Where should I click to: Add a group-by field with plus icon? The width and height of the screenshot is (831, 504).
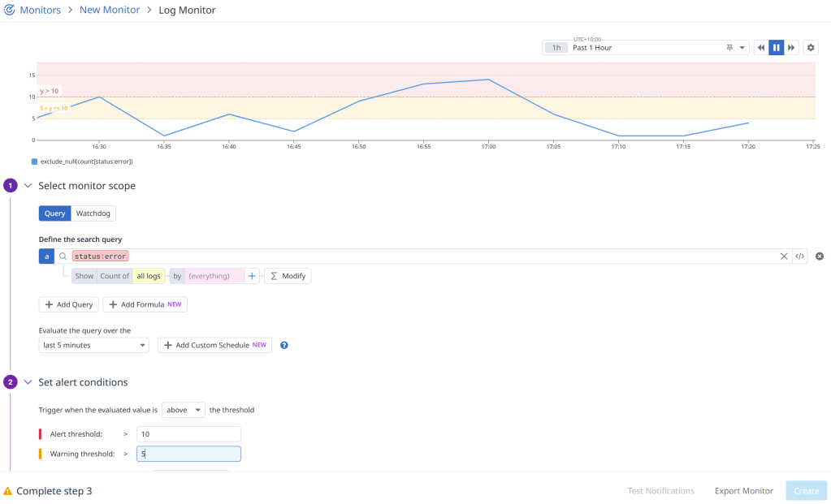click(252, 276)
